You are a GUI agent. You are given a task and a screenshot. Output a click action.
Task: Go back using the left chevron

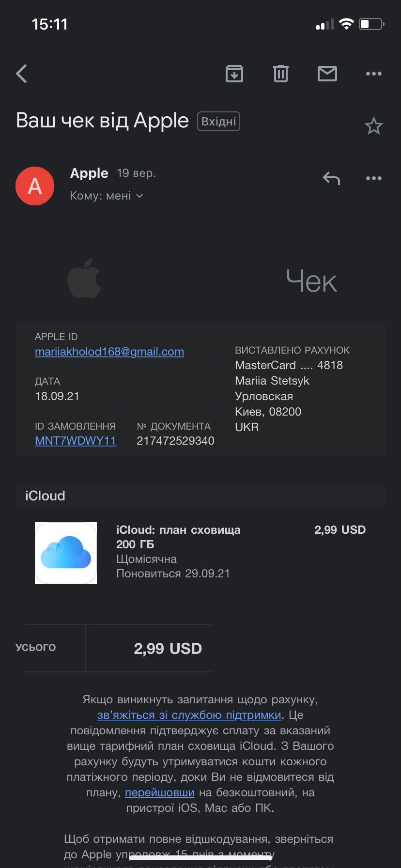pyautogui.click(x=21, y=74)
